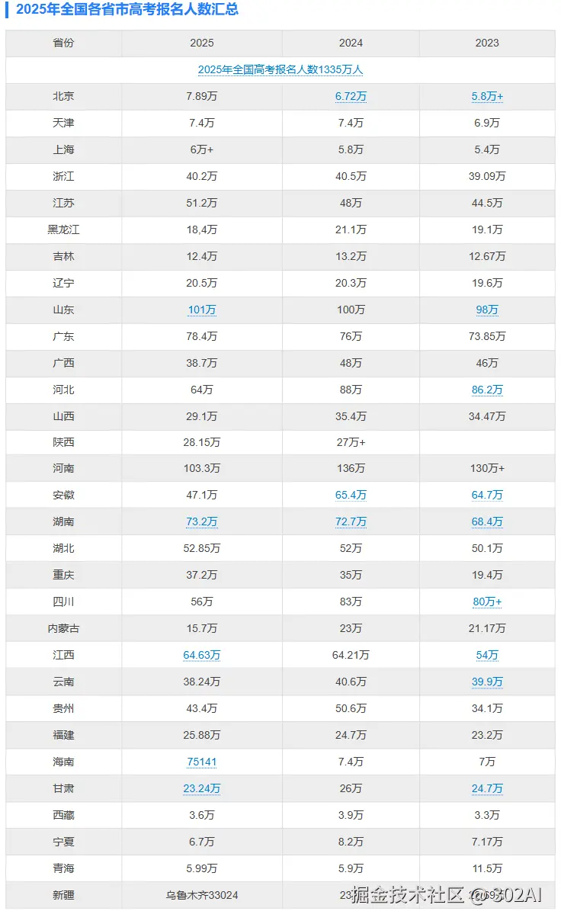561x924 pixels.
Task: Click Anhui's 2023 link 64.7万
Action: tap(487, 495)
